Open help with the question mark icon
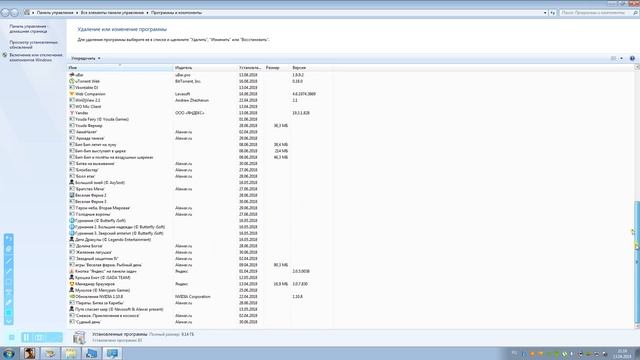Viewport: 640px width, 360px height. tap(632, 58)
